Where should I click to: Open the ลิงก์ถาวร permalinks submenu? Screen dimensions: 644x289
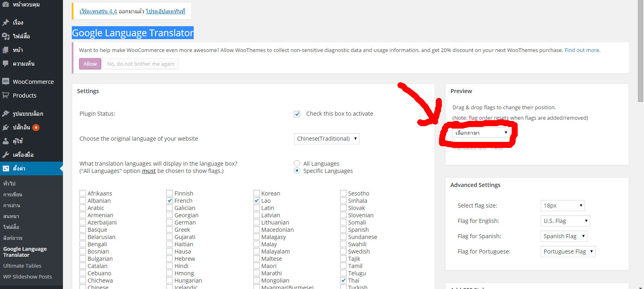(13, 238)
